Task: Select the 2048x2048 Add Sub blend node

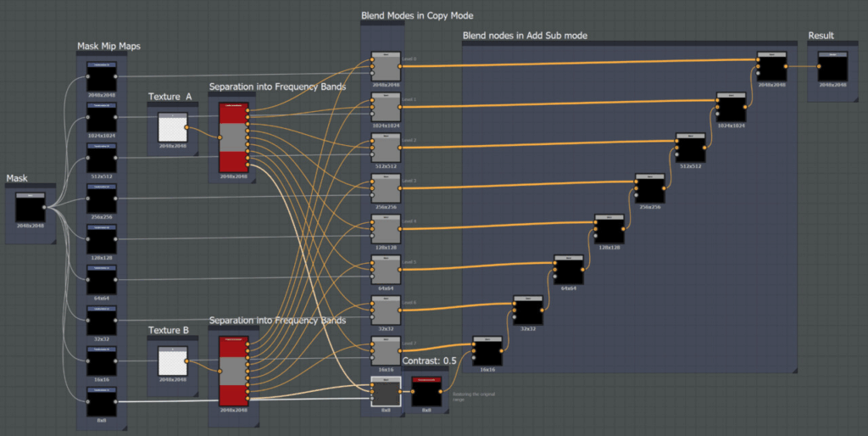Action: 771,66
